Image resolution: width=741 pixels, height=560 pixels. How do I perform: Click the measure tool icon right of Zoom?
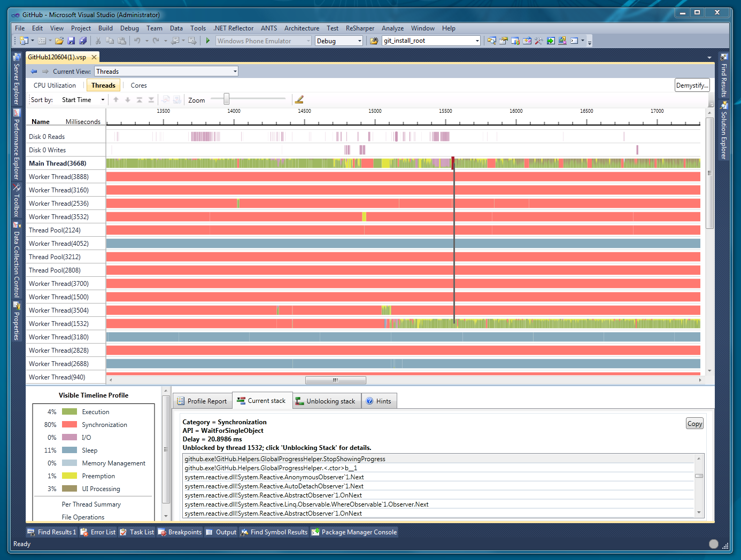point(299,100)
